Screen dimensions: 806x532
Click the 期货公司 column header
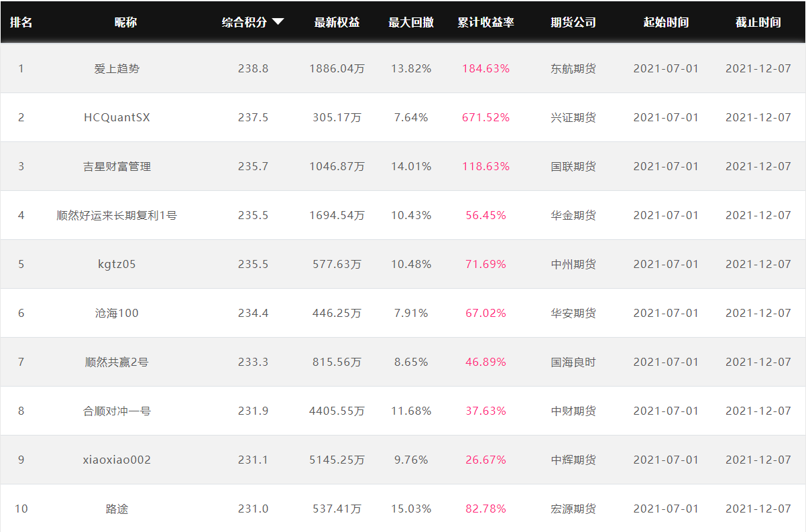(573, 22)
